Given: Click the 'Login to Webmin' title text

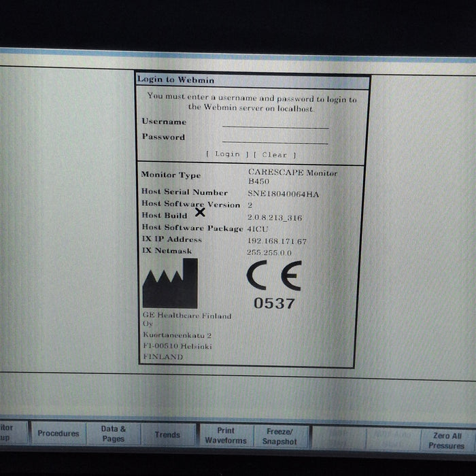Looking at the screenshot, I should (x=175, y=80).
